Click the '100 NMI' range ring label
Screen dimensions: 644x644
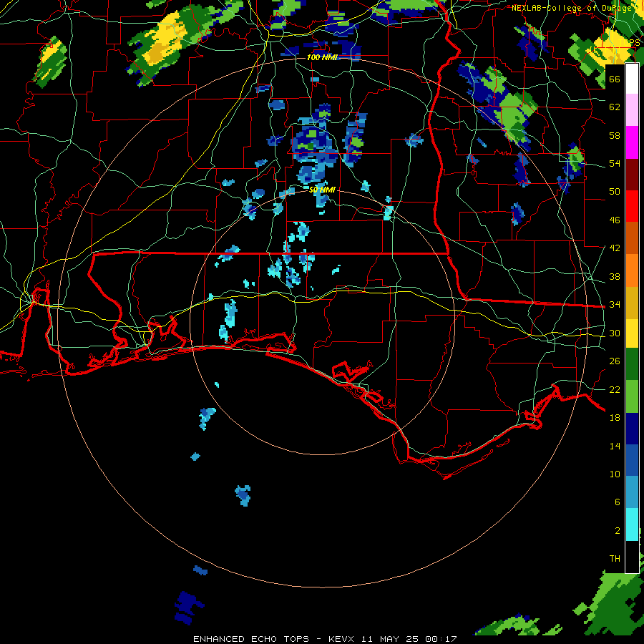pos(322,57)
